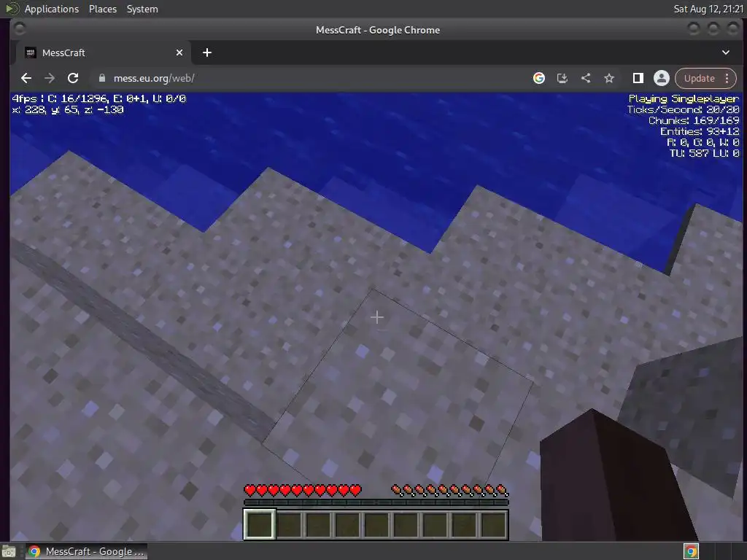
Task: Click the Ticks/Second: 20/20 text
Action: [683, 109]
